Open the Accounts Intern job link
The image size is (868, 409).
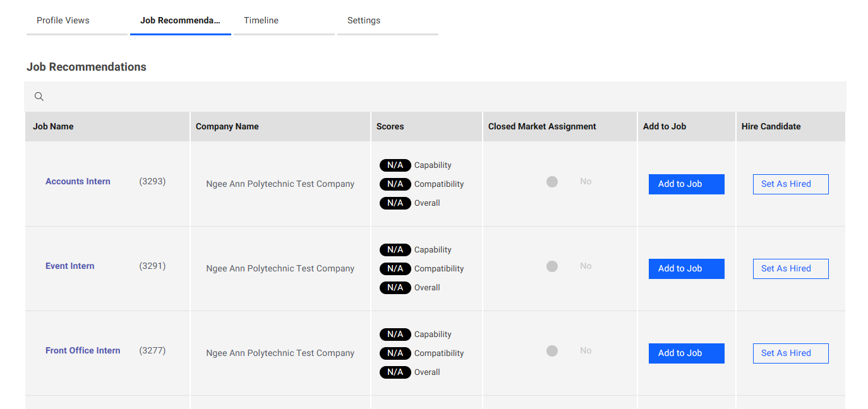pyautogui.click(x=78, y=182)
